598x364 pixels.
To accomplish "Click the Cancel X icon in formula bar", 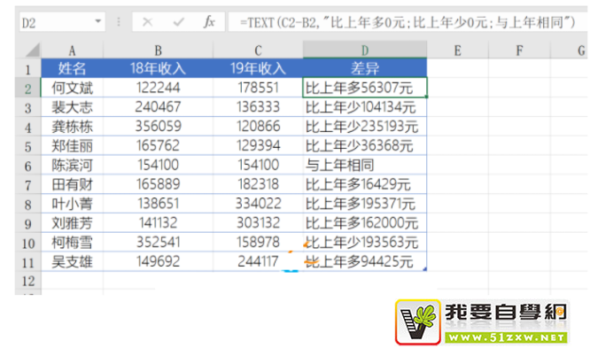I will (x=148, y=20).
